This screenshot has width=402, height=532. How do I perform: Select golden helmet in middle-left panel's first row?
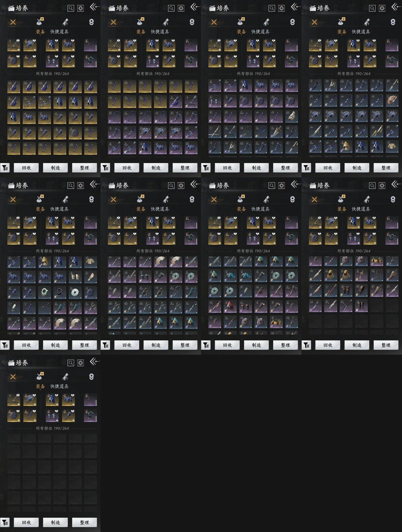click(44, 262)
